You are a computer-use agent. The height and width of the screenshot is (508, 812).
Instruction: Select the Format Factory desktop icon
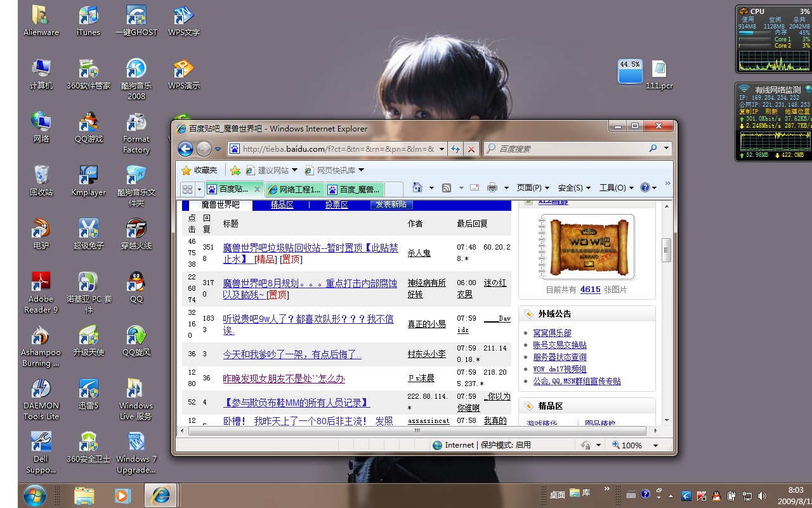pos(136,133)
